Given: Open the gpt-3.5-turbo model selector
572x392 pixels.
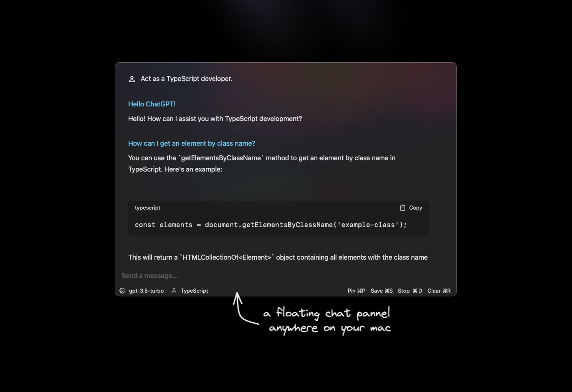Looking at the screenshot, I should (142, 291).
